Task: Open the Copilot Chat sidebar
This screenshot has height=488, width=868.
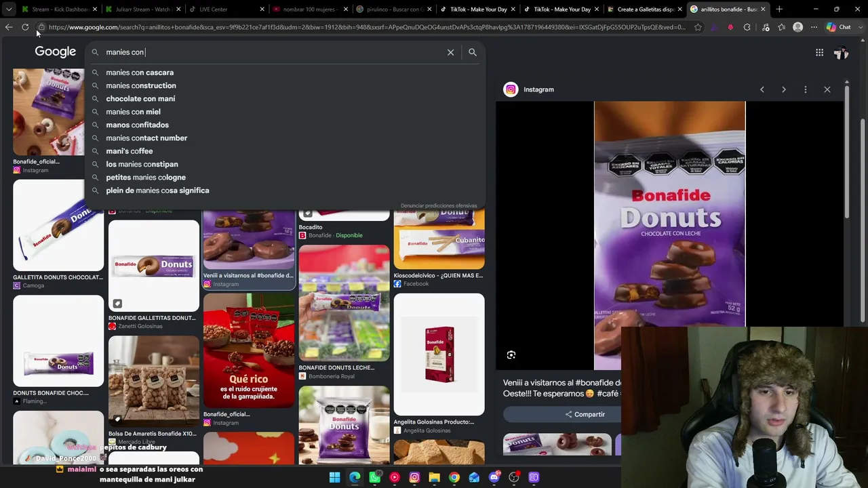Action: pos(840,27)
